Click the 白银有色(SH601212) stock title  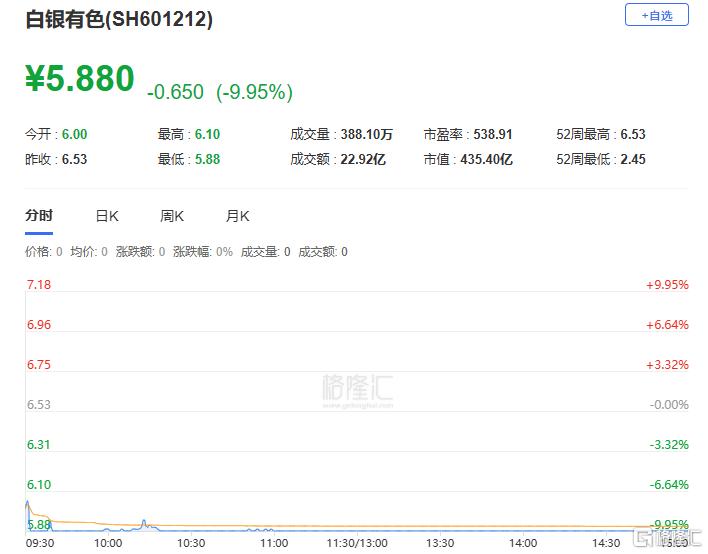click(x=118, y=19)
